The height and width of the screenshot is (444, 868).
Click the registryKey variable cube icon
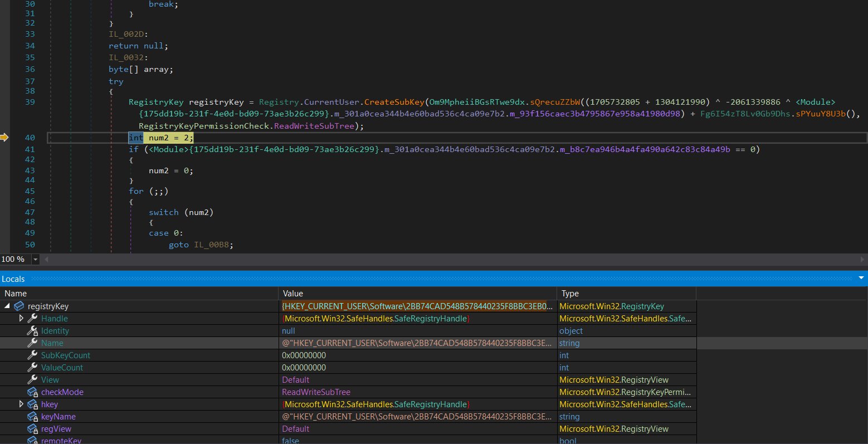tap(19, 306)
